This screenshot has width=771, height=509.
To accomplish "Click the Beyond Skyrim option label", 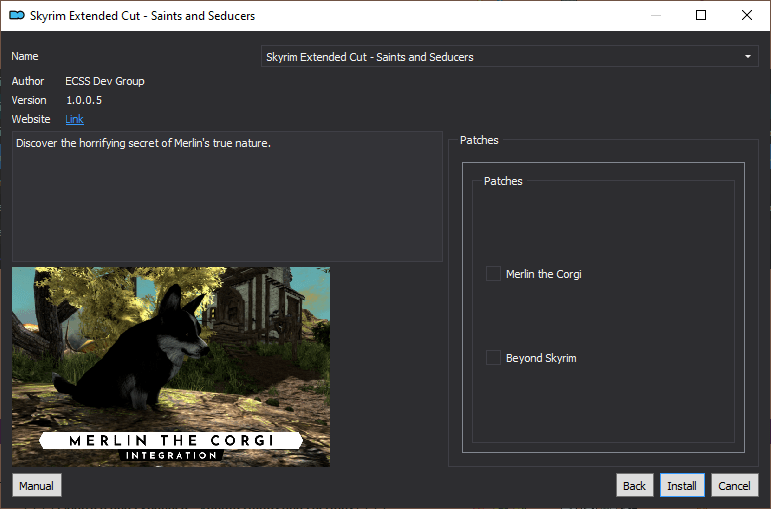I will click(x=541, y=358).
